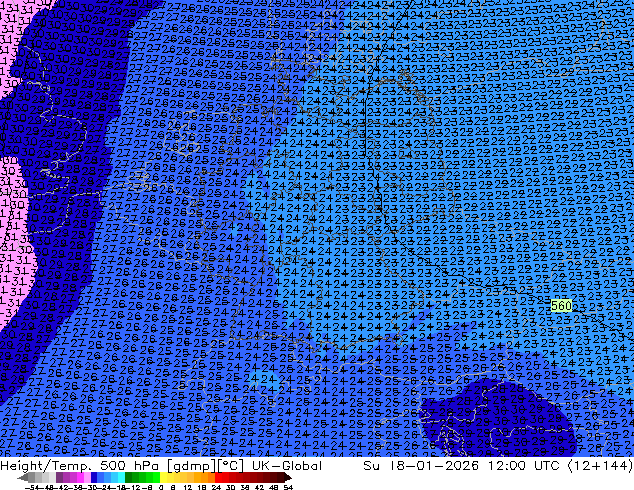Click the 'Height/Temp. 500 hPa' title text
This screenshot has width=634, height=490.
80,466
